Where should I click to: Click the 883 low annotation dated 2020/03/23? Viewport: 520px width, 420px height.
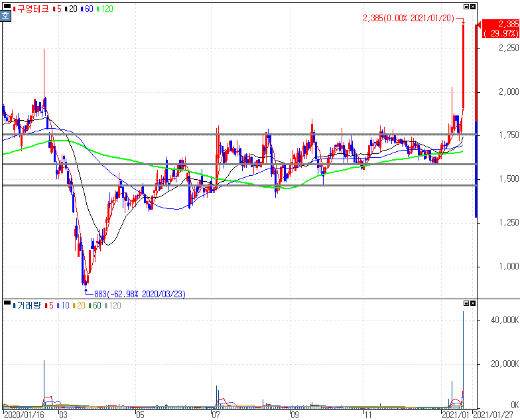click(140, 294)
